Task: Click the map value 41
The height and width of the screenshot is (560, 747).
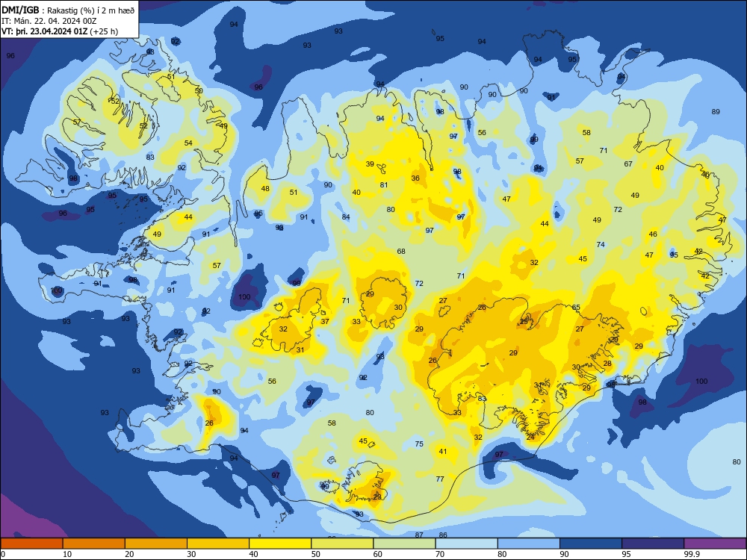Action: click(442, 452)
